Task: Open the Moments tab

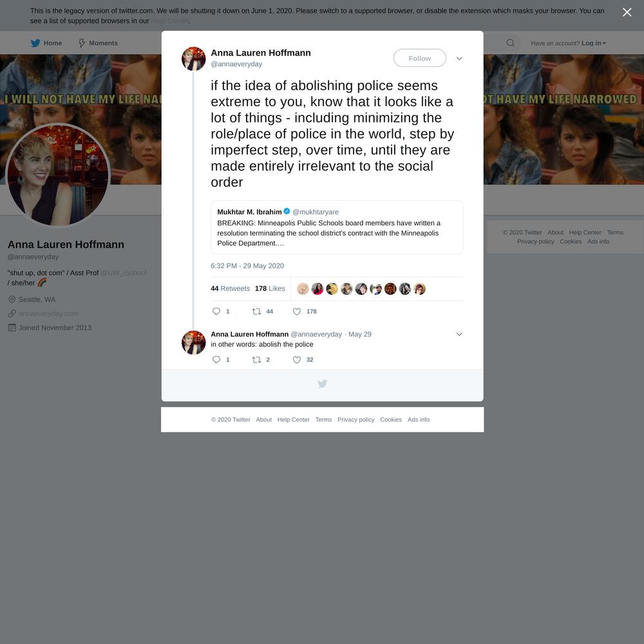Action: click(x=98, y=43)
